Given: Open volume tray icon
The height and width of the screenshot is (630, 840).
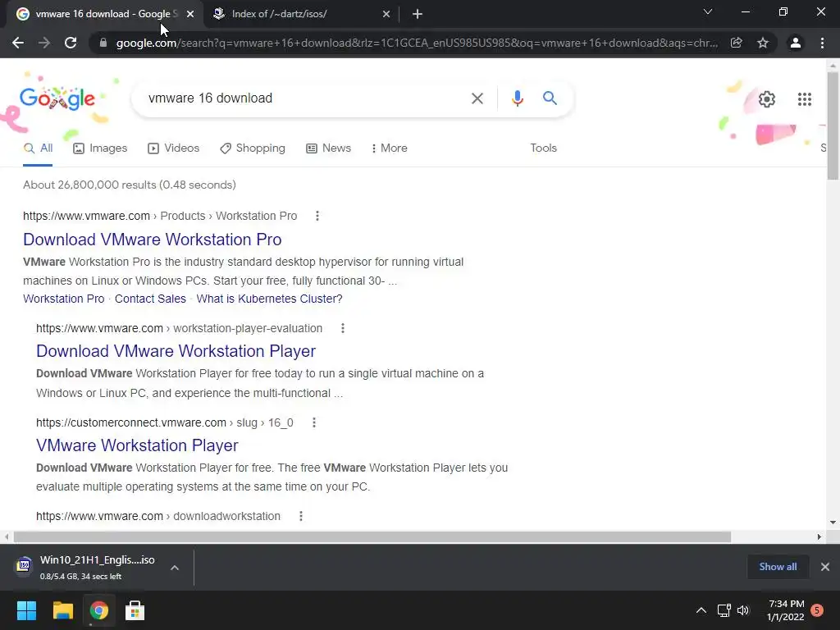Looking at the screenshot, I should coord(743,610).
